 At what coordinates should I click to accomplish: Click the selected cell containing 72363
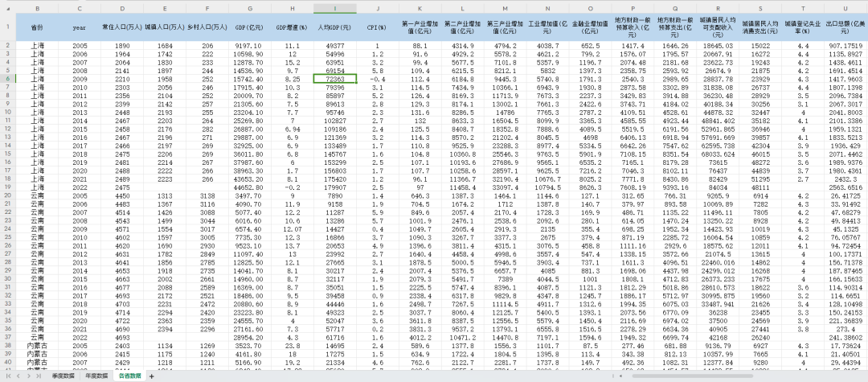click(335, 79)
